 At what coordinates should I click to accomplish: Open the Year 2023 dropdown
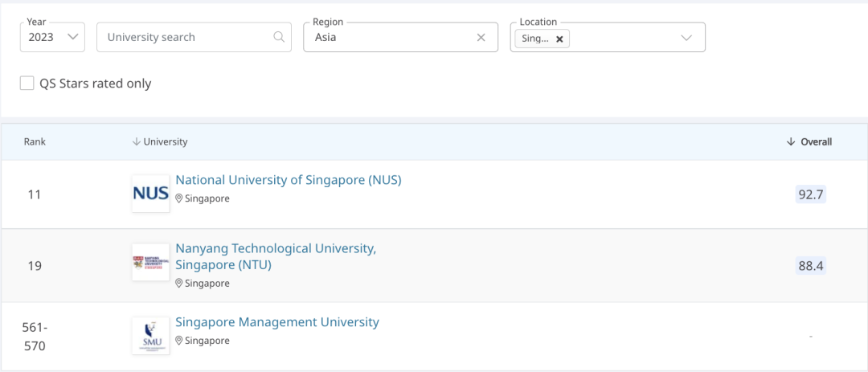tap(52, 37)
